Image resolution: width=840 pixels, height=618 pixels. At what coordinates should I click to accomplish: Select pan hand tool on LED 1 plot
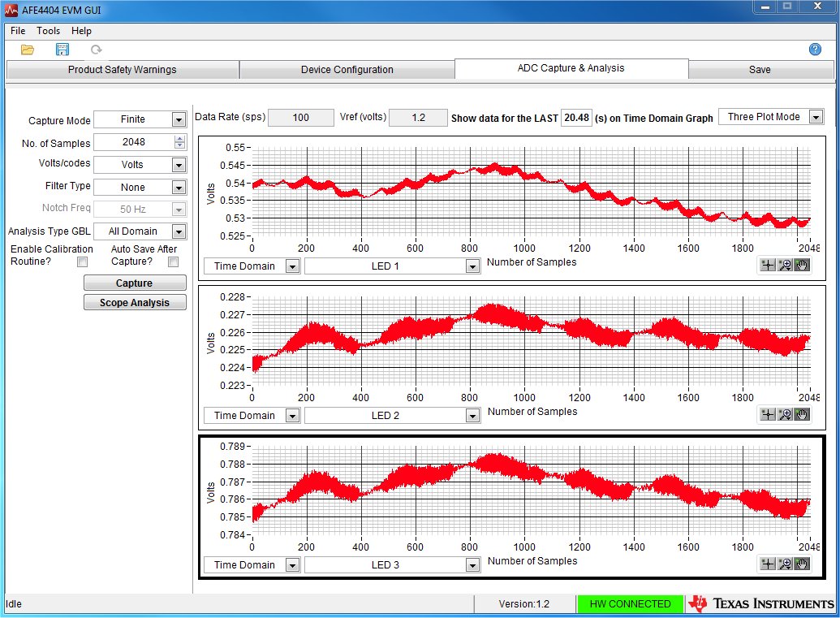[801, 266]
